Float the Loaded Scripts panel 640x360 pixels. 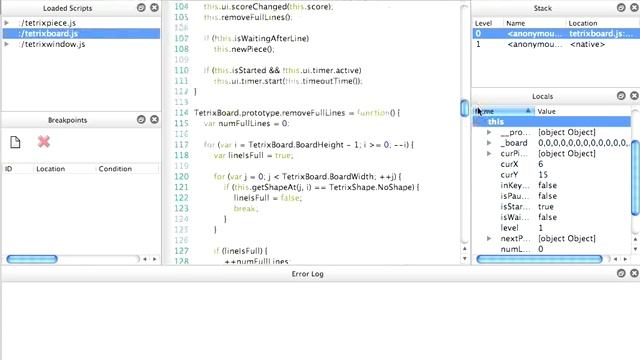(141, 7)
